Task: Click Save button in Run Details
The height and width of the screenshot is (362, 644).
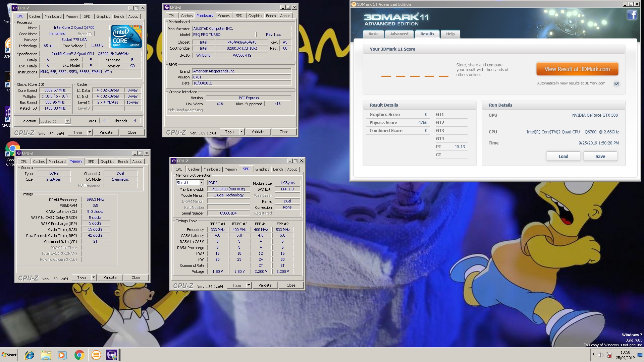Action: pyautogui.click(x=600, y=156)
